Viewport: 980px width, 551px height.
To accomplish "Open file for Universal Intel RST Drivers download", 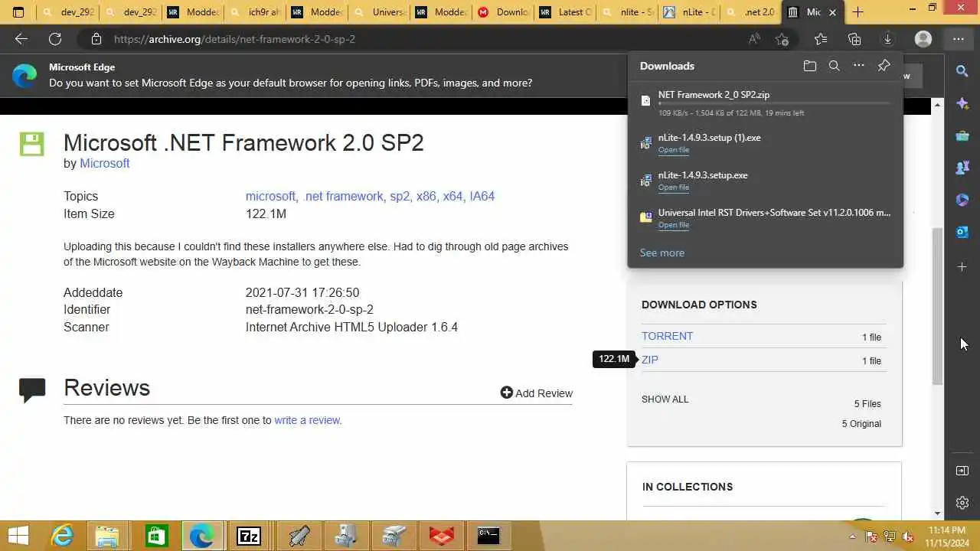I will [674, 225].
